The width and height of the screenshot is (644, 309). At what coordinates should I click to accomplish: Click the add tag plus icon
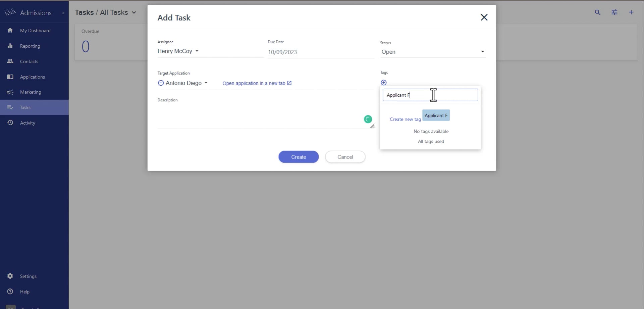[383, 82]
